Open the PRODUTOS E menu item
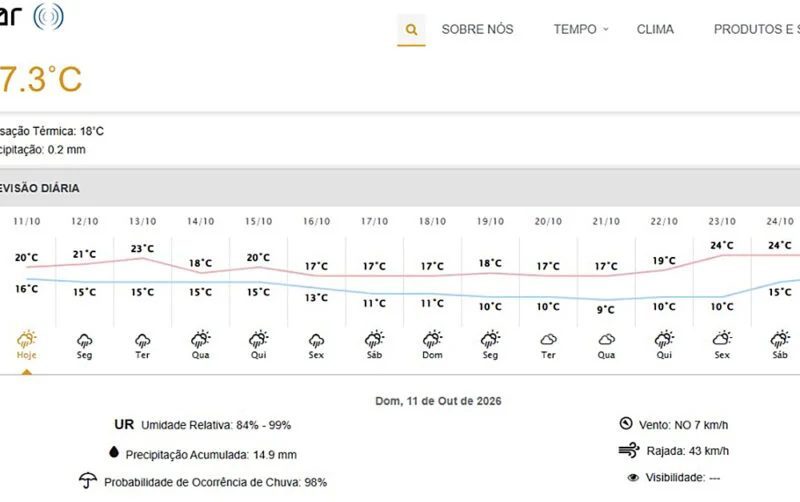The image size is (800, 502). [x=757, y=30]
